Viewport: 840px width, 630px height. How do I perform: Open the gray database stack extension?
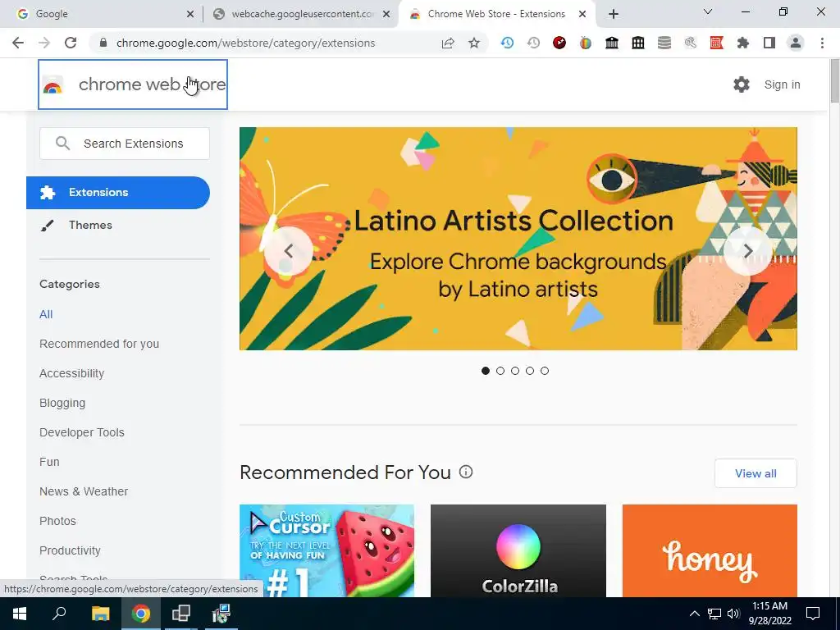pyautogui.click(x=664, y=43)
